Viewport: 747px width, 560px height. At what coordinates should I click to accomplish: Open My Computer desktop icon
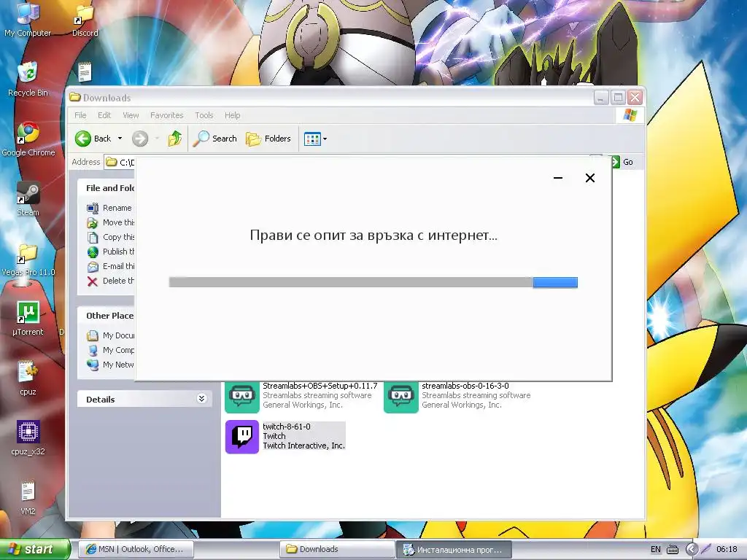tap(28, 19)
